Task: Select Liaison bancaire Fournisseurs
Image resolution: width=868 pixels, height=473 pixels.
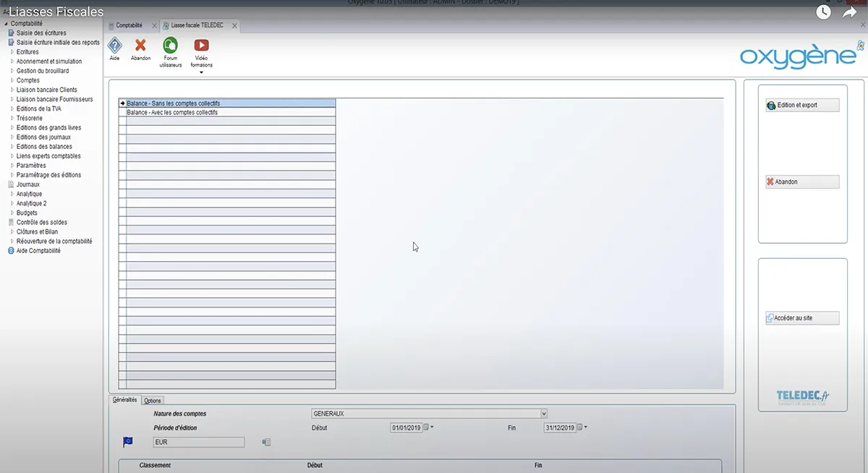Action: point(54,99)
